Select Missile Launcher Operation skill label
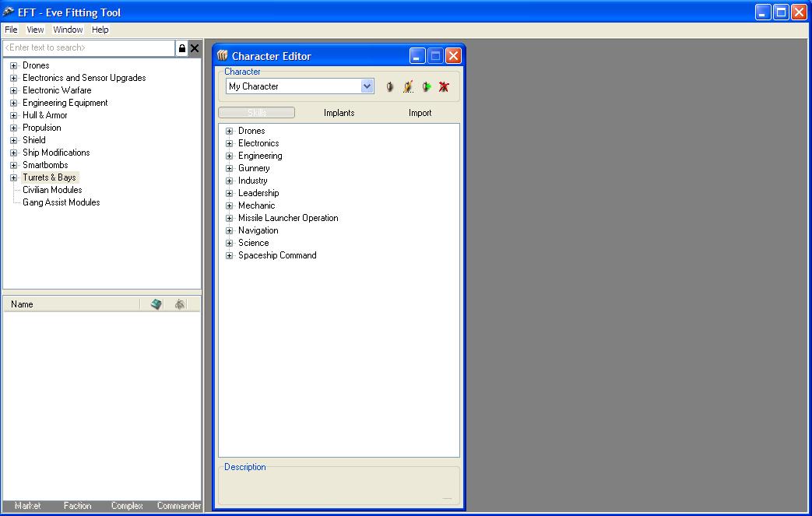The width and height of the screenshot is (812, 516). (288, 218)
